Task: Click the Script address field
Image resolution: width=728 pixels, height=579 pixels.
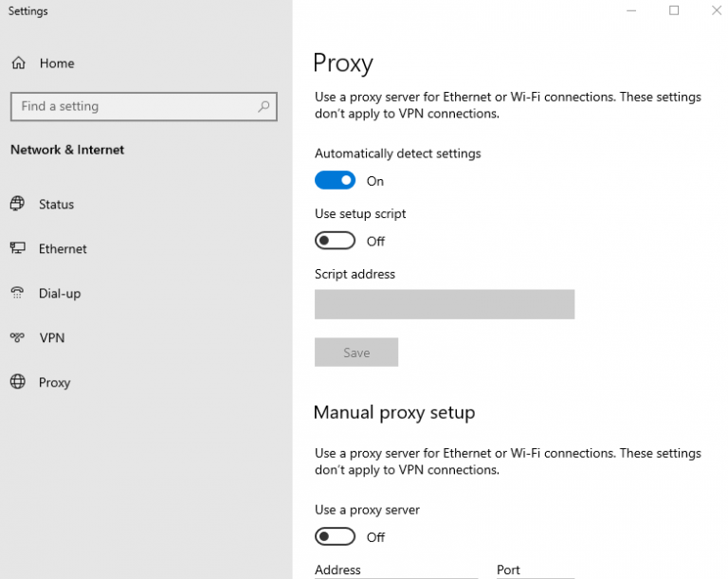Action: coord(445,304)
